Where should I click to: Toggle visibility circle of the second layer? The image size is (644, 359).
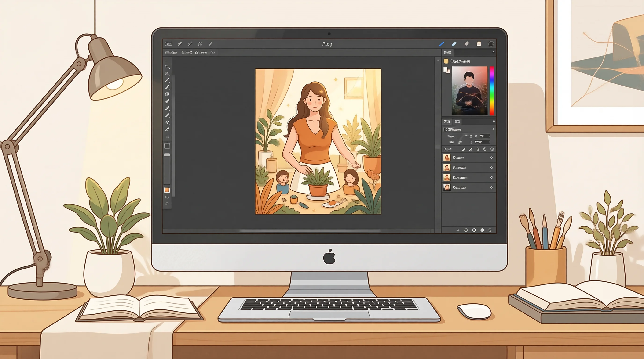coord(491,168)
